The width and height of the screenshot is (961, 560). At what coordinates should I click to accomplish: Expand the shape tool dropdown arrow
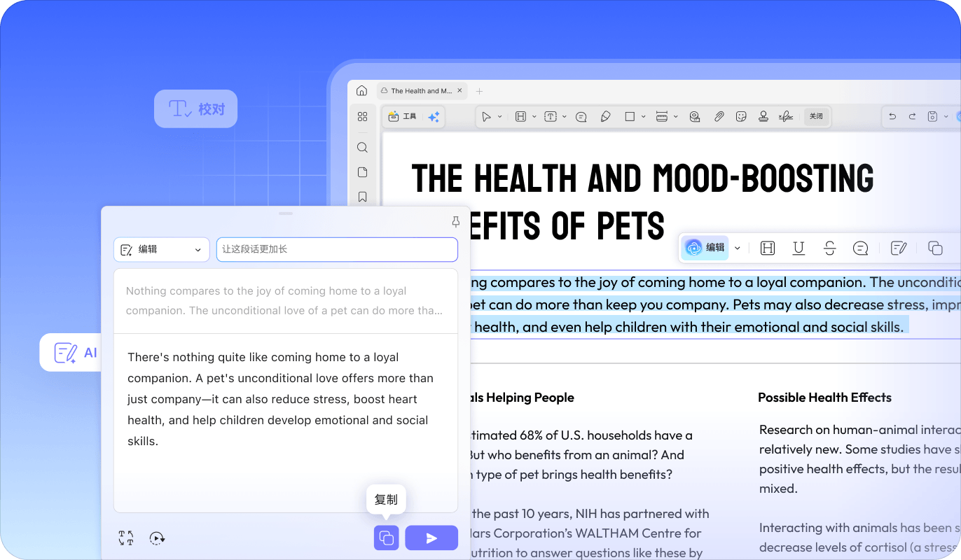[644, 117]
